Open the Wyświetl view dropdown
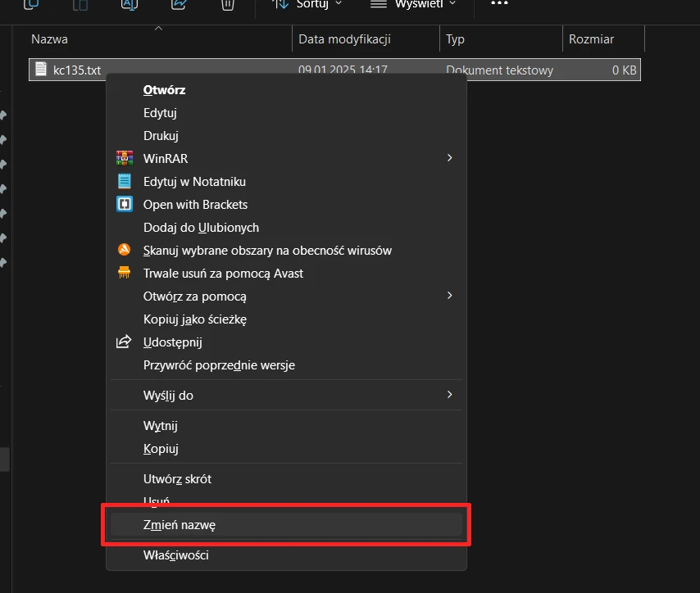Viewport: 700px width, 593px height. 413,4
